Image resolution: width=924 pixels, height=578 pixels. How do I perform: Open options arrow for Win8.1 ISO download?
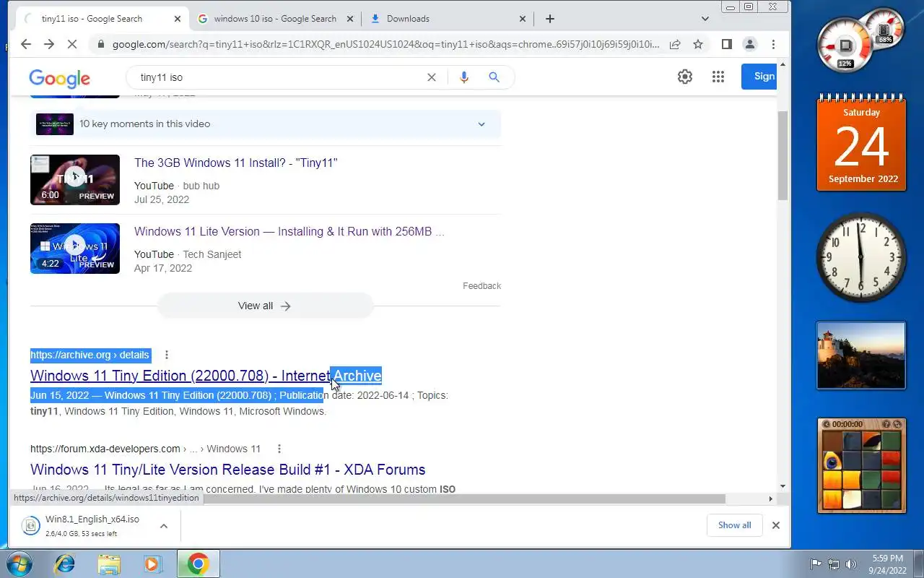click(164, 525)
